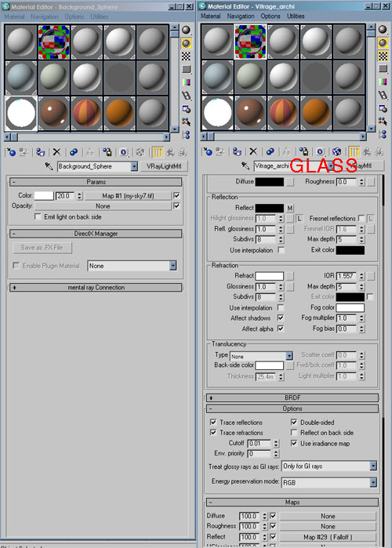Click Show Map in Viewport cube in Vitrage_archi
Screen dimensions: 392x548
coord(337,151)
